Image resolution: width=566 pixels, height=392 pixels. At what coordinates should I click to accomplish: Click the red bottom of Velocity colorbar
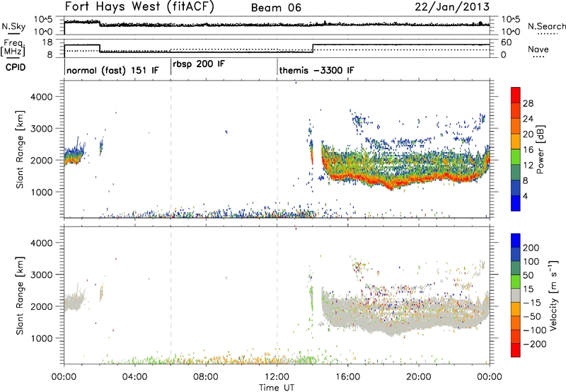pyautogui.click(x=516, y=350)
